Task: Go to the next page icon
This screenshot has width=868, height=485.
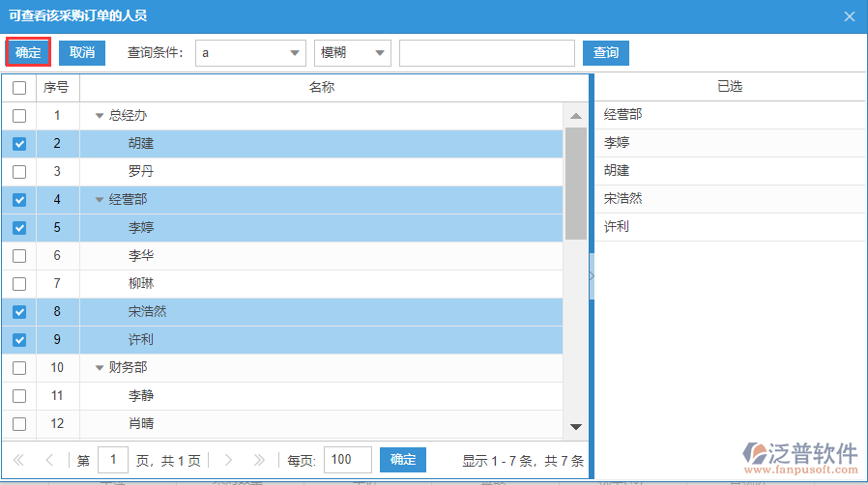Action: point(228,460)
